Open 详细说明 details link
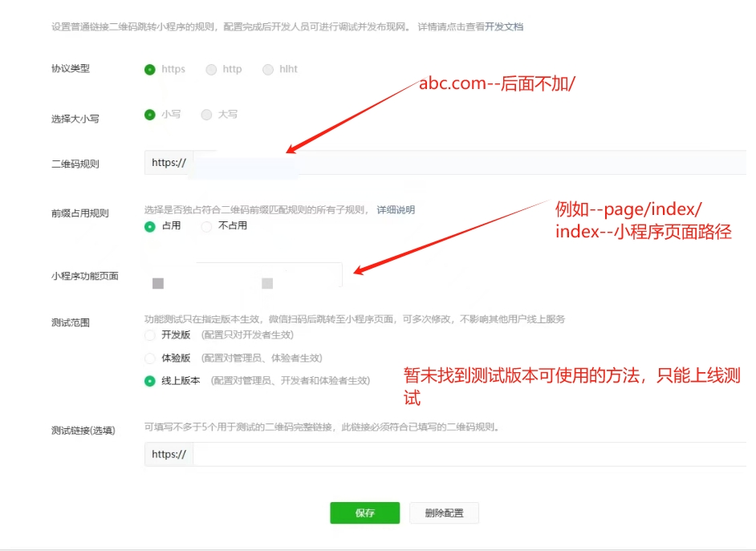Image resolution: width=756 pixels, height=551 pixels. click(396, 209)
